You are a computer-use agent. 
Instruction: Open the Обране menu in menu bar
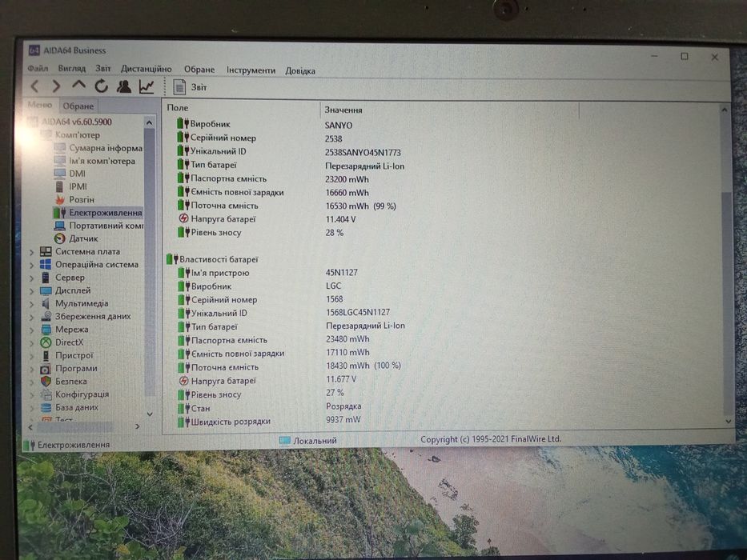(199, 70)
